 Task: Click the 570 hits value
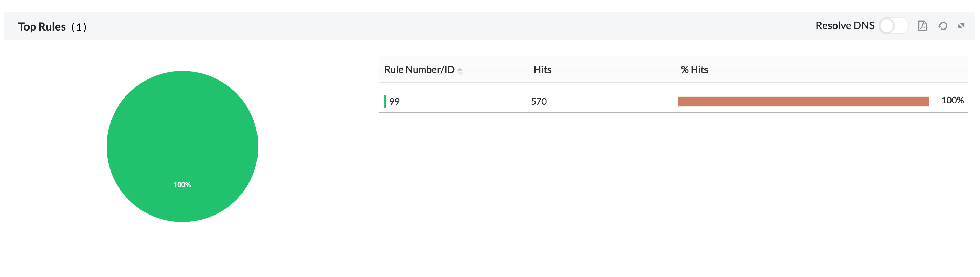[x=539, y=101]
